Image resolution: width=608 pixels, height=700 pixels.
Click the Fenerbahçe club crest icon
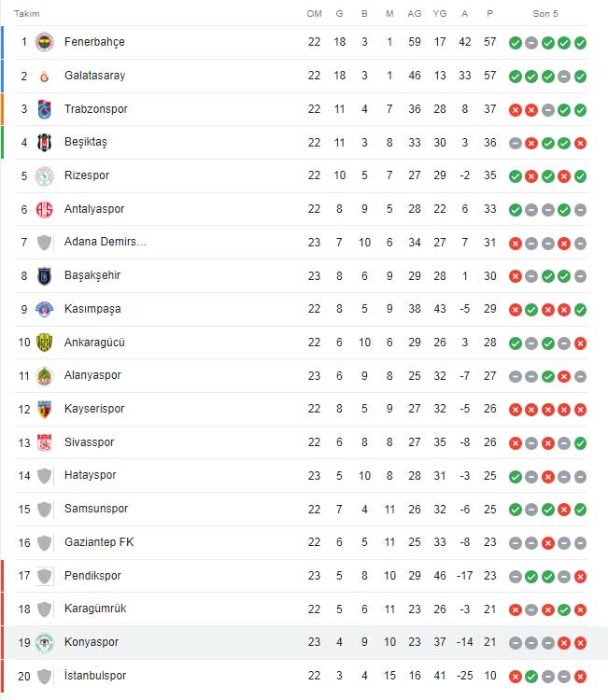click(44, 42)
